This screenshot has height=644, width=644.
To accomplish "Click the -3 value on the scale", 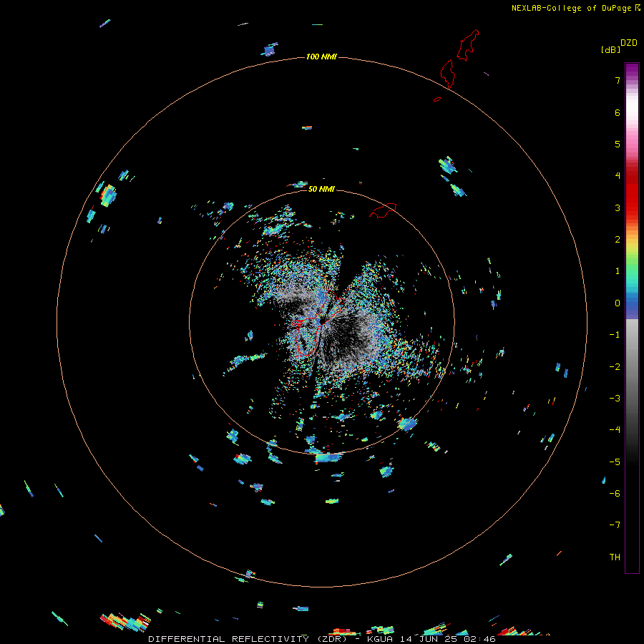I will coord(615,399).
